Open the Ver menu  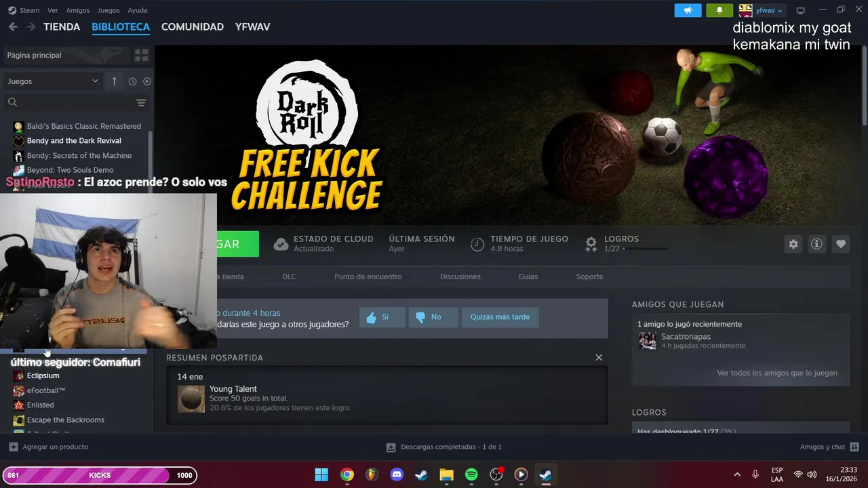coord(53,10)
